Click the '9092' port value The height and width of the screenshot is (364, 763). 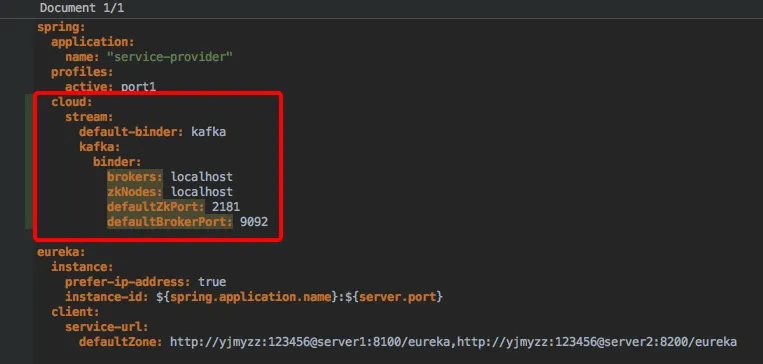(x=254, y=222)
